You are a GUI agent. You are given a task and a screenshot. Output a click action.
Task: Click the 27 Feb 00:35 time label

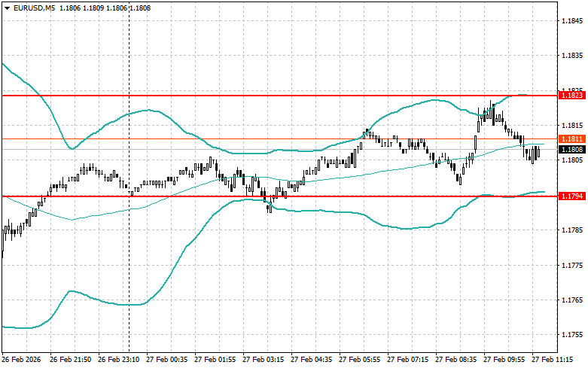[x=167, y=359]
